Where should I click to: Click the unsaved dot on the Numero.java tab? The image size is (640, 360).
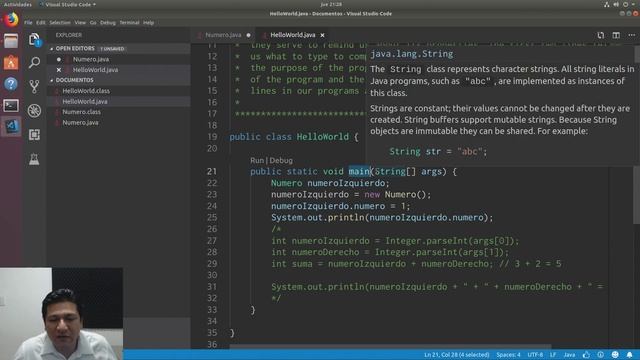point(248,35)
